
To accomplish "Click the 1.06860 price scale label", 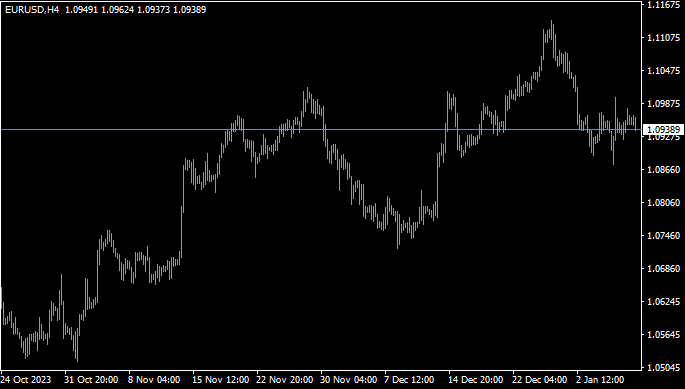I will tap(664, 268).
